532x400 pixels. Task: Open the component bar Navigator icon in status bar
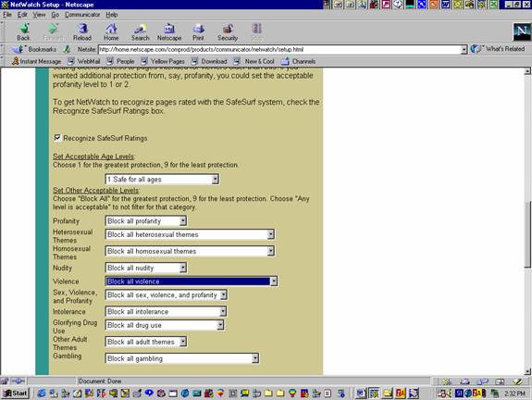coord(448,381)
